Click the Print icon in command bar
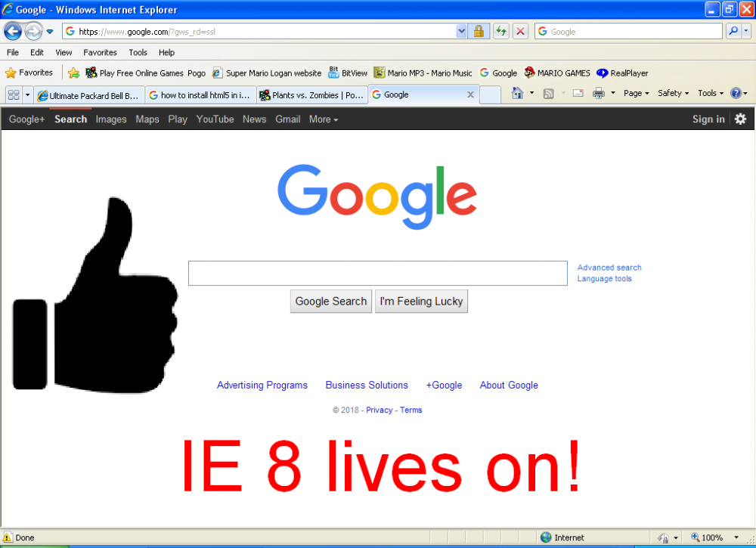 coord(598,94)
